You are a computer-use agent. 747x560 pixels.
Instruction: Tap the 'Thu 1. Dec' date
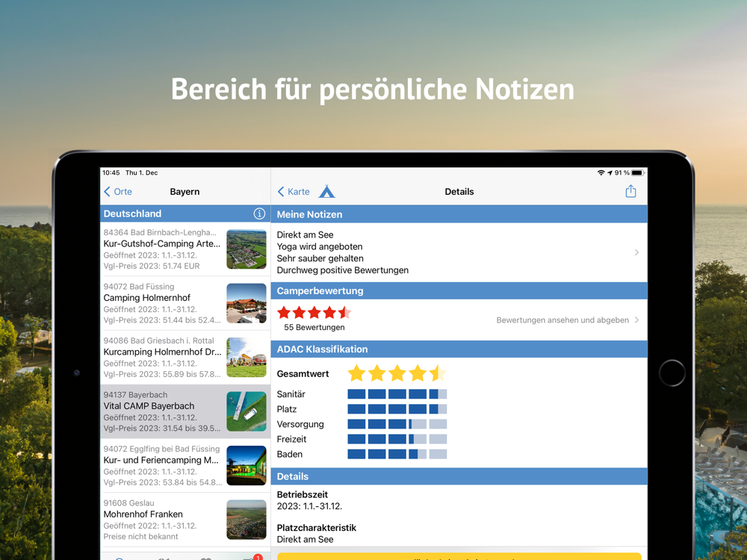click(x=141, y=173)
